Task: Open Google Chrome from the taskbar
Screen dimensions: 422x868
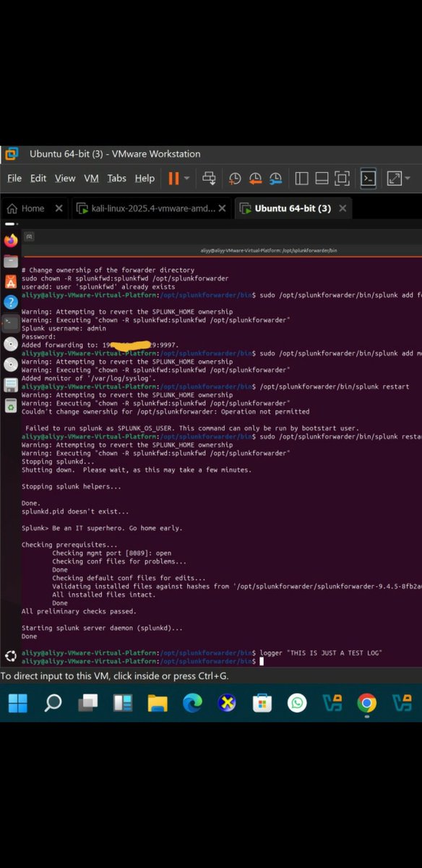Action: pyautogui.click(x=366, y=702)
